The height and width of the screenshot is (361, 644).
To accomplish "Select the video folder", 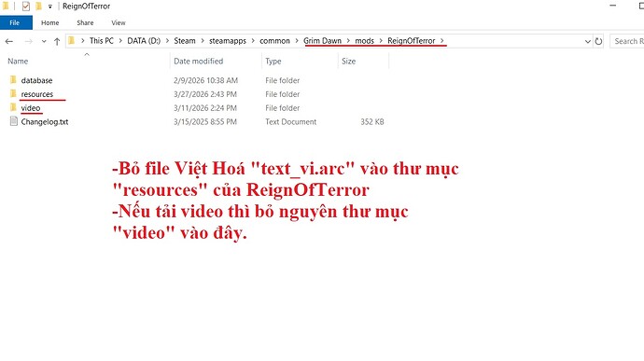I will tap(31, 108).
